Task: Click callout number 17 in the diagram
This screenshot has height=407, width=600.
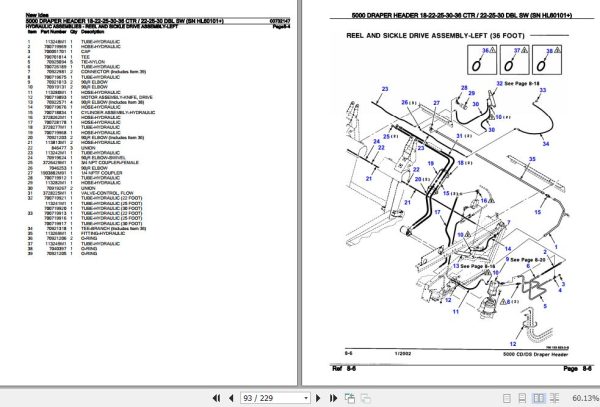Action: [x=437, y=212]
